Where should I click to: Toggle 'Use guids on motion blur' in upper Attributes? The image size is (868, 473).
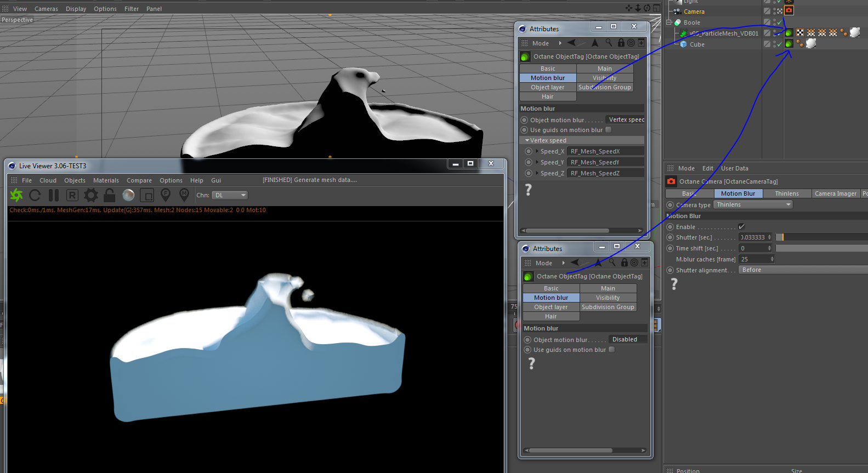coord(608,130)
